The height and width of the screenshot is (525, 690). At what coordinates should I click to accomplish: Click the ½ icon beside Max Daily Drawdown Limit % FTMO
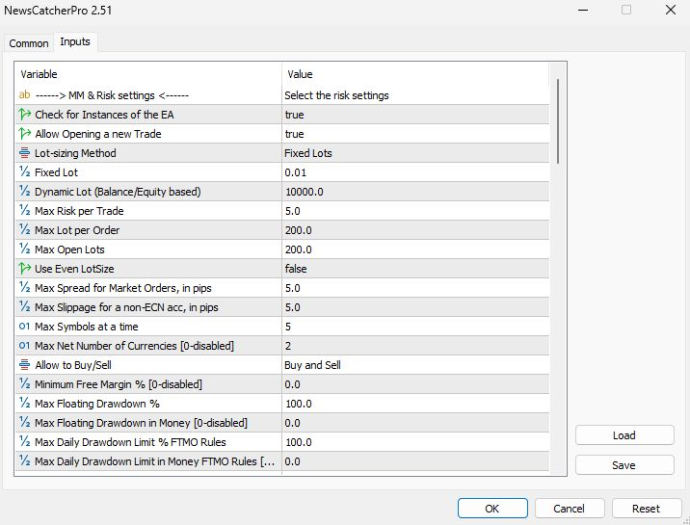pos(25,442)
